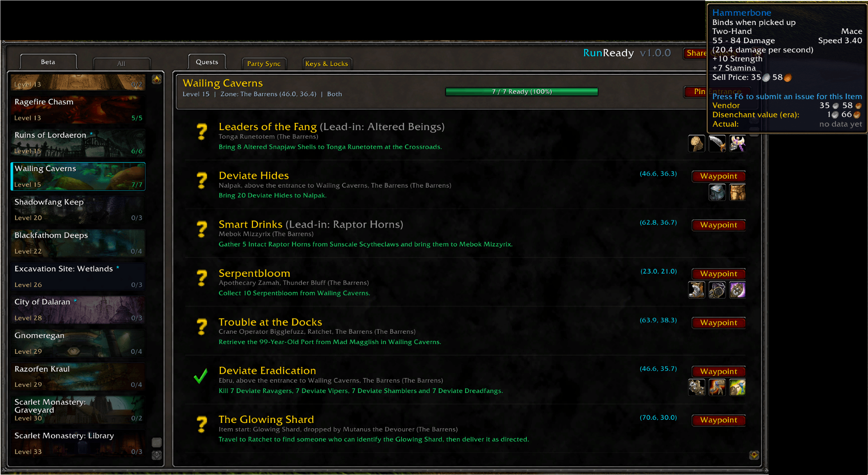The image size is (868, 475).
Task: Select the City of Dalaran dungeon entry
Action: [x=78, y=310]
